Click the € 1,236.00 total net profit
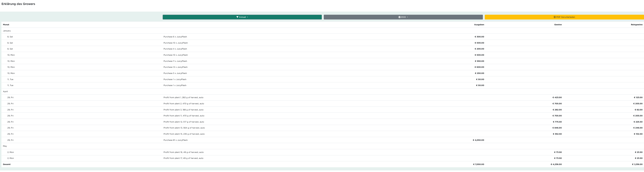This screenshot has width=644, height=172. tap(637, 164)
